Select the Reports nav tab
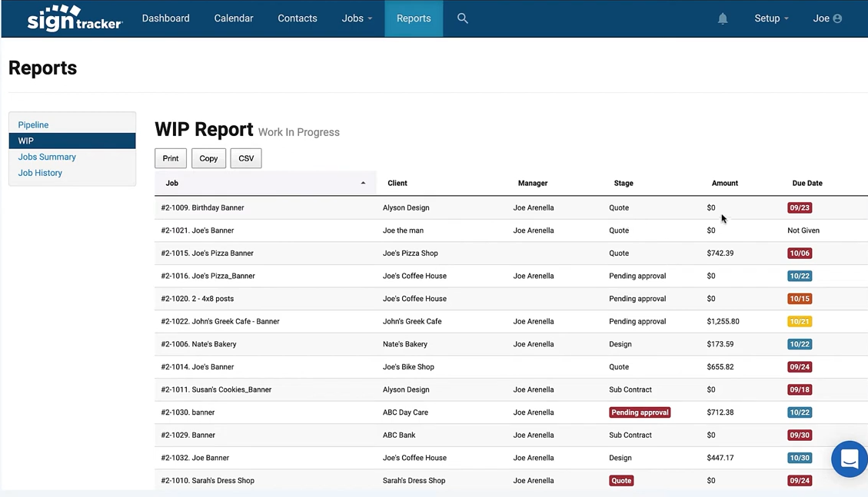 click(414, 18)
